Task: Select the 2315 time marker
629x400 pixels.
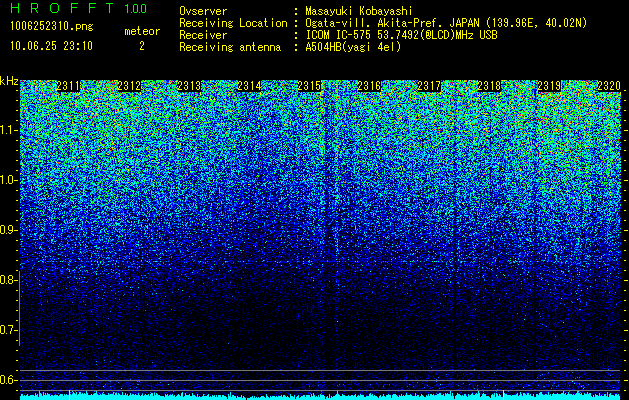Action: 309,86
